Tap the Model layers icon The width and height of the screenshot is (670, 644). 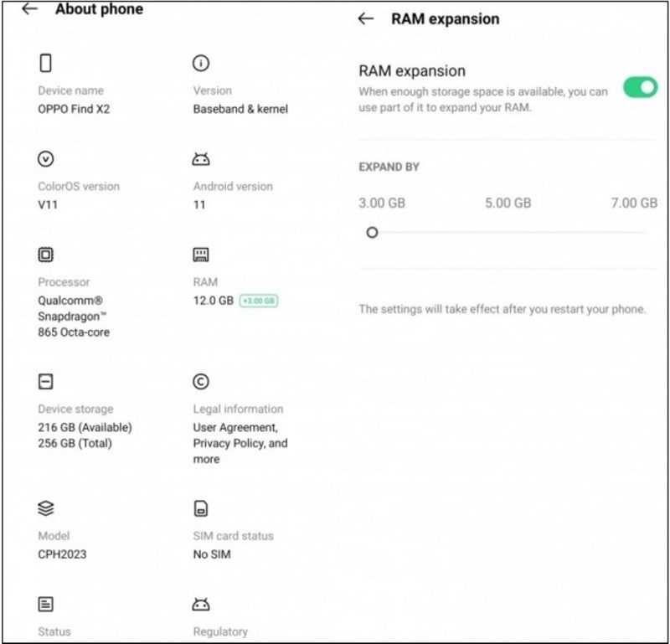[46, 508]
